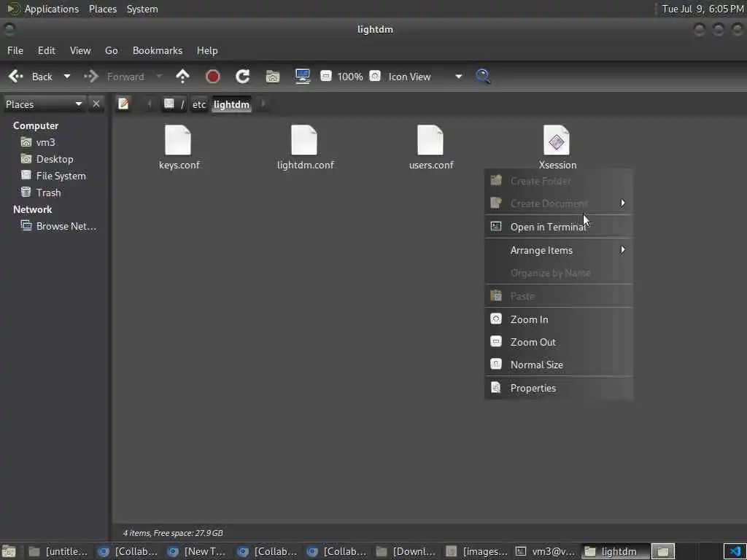Click the show desktop icon in taskbar
This screenshot has width=747, height=560.
click(x=9, y=551)
